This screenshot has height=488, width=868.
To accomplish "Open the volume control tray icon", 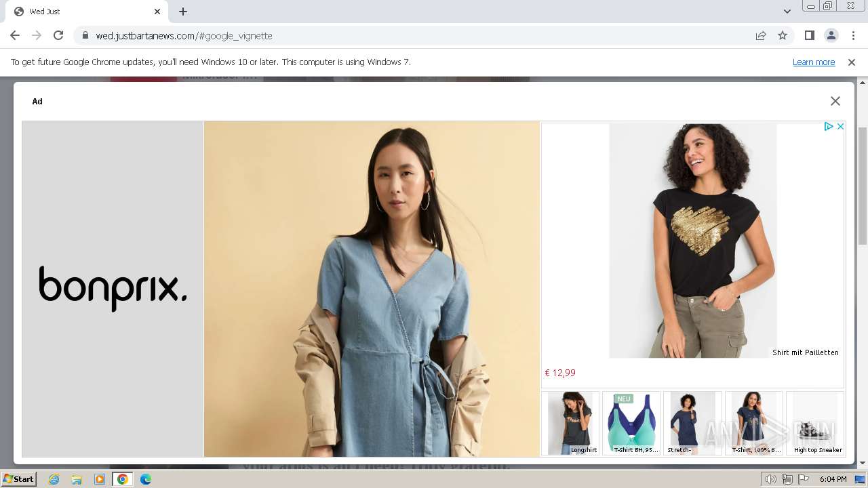I will pos(770,479).
